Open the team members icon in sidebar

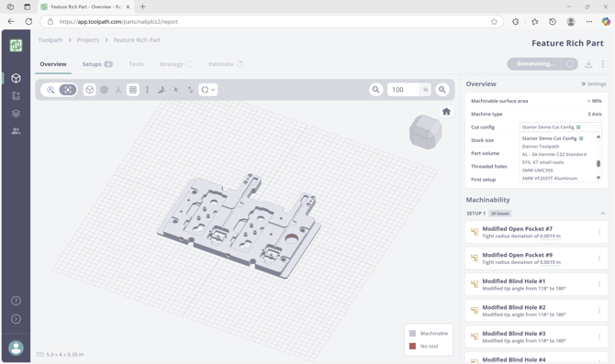click(x=17, y=131)
